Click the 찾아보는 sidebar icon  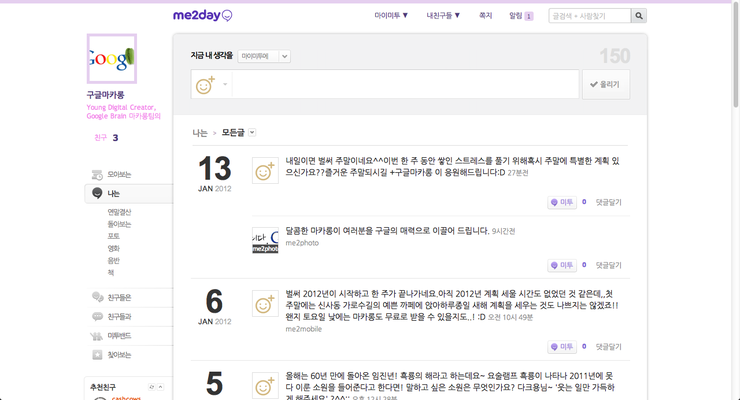click(97, 355)
